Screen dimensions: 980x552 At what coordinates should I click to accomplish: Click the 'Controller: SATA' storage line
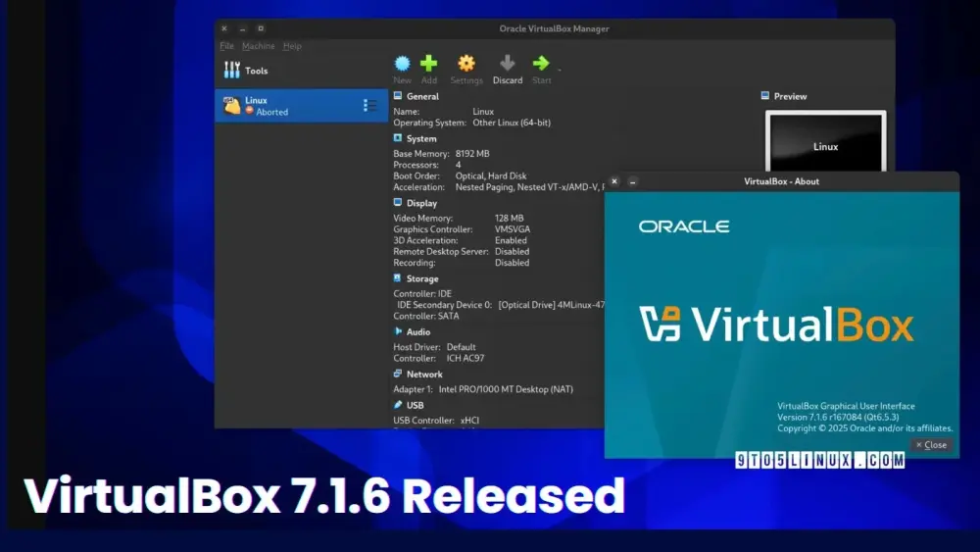(425, 316)
